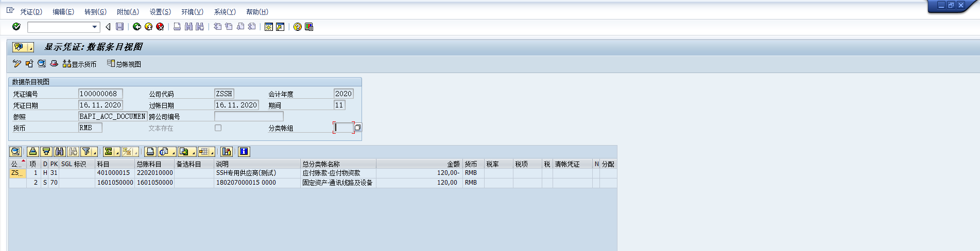This screenshot has width=980, height=251.
Task: Go back with the green Back arrow
Action: [137, 27]
